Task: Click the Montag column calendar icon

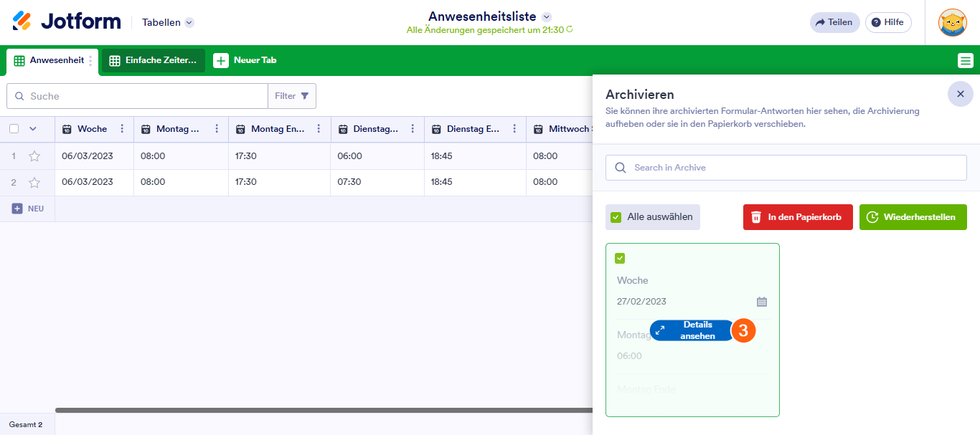Action: [146, 129]
